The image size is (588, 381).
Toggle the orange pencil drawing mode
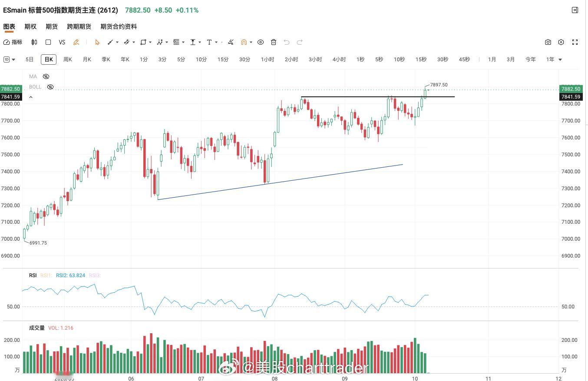coord(76,42)
